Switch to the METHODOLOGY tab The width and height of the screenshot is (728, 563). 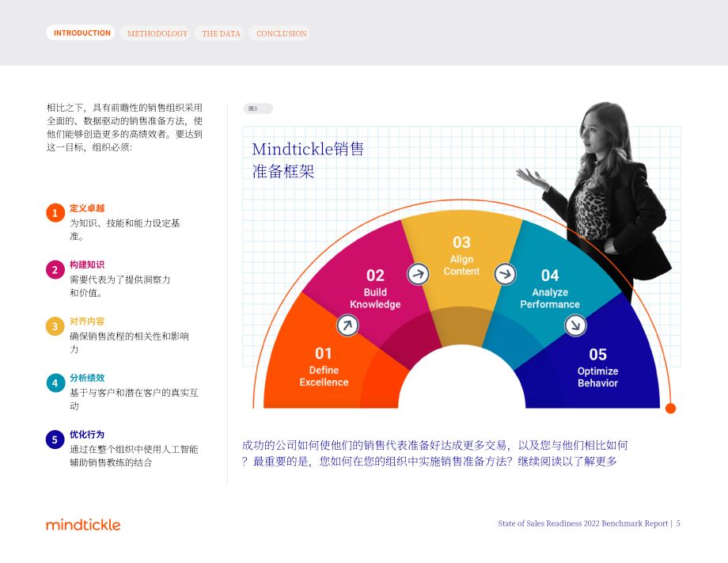(155, 33)
